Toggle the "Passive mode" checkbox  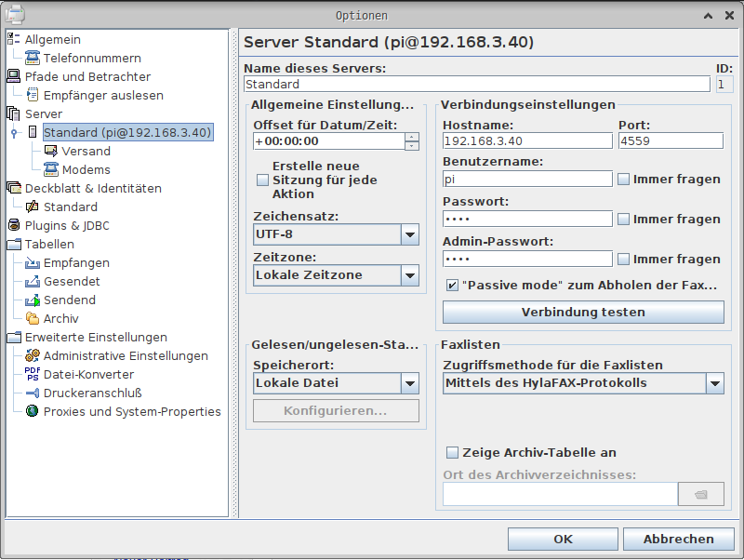(x=452, y=286)
